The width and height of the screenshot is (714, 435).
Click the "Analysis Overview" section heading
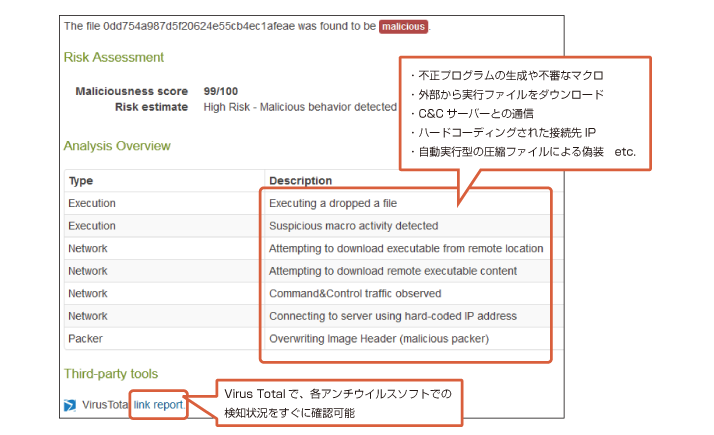tap(117, 146)
